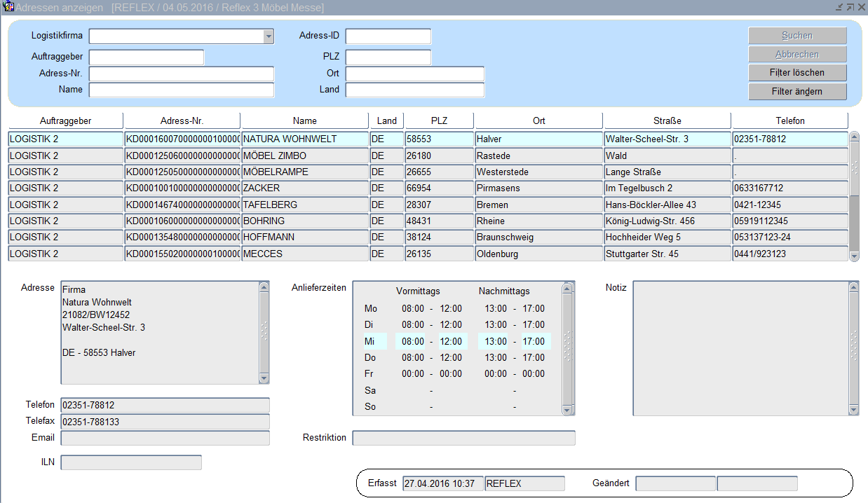Click the application icon in title bar
Image resolution: width=868 pixels, height=503 pixels.
click(8, 7)
